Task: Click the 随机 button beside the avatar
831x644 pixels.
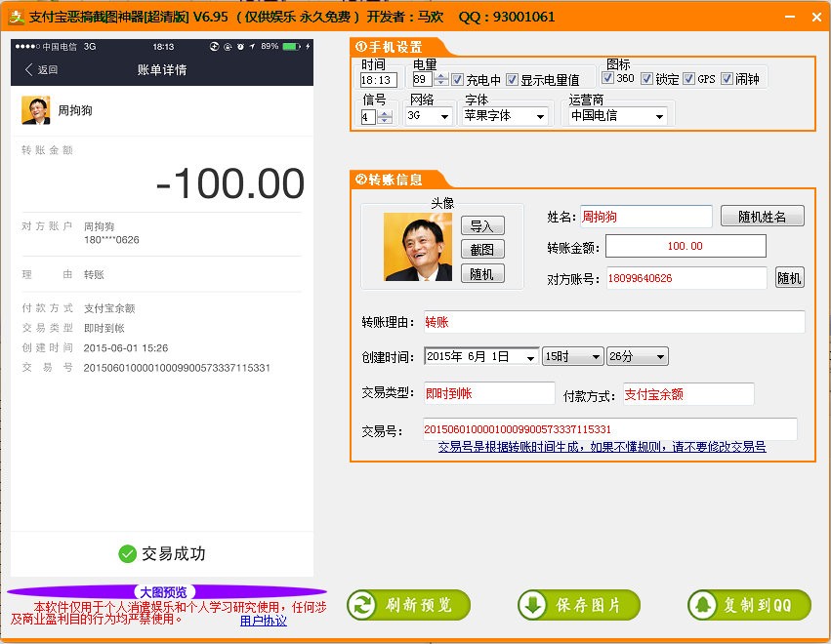Action: 482,273
